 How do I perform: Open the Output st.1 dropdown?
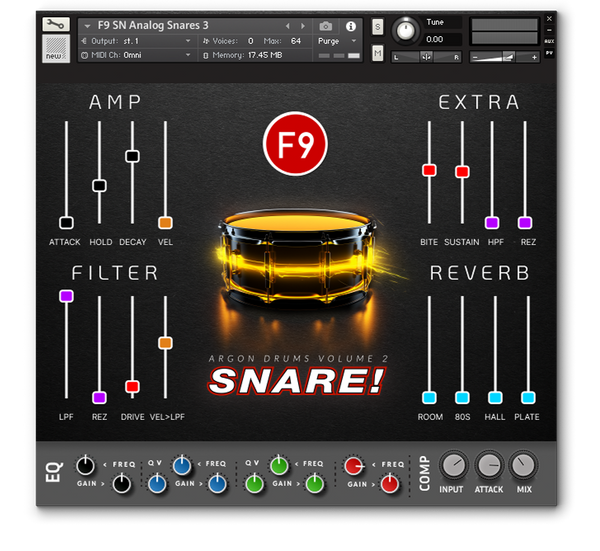[x=136, y=41]
